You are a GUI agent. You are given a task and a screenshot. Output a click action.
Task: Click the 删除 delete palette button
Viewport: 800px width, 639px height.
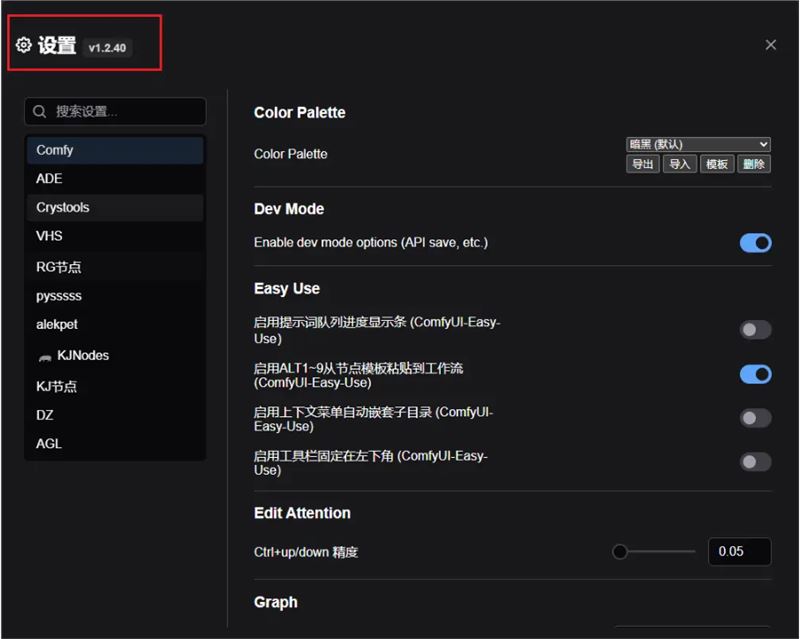tap(754, 164)
